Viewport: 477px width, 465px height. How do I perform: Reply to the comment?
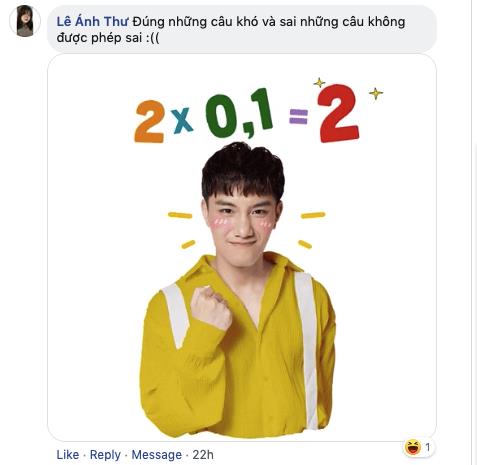click(105, 455)
